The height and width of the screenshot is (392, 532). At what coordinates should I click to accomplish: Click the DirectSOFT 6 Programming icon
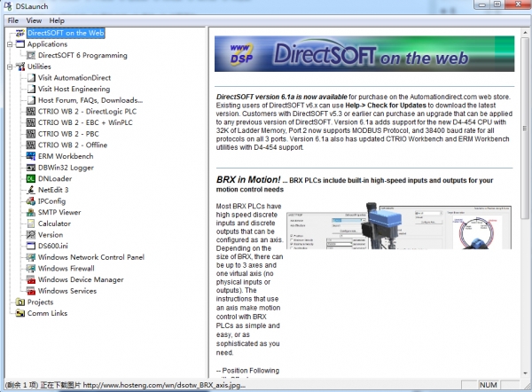tap(31, 55)
